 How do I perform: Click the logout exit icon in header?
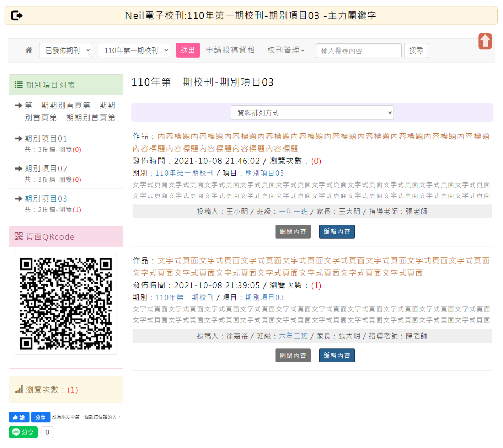[x=17, y=15]
